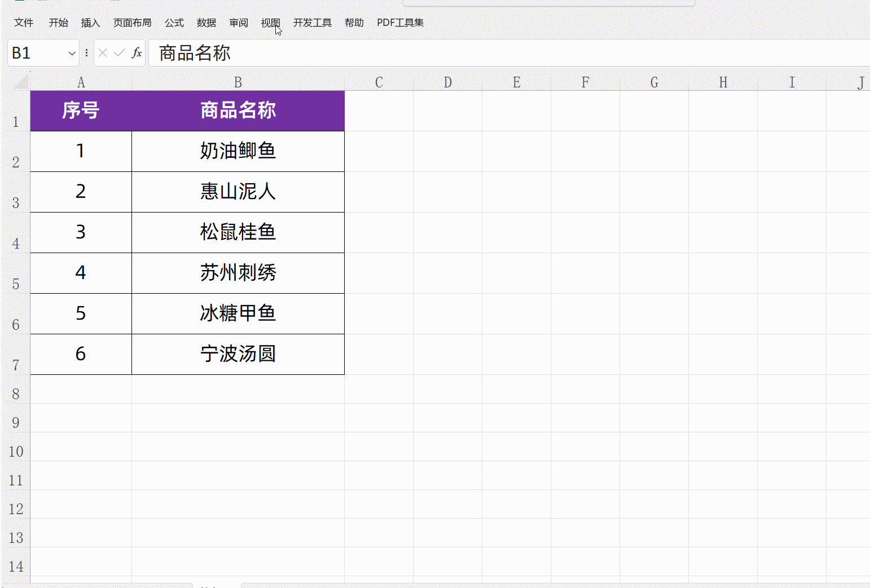The image size is (870, 588).
Task: Select the cell containing 苏州刺绣
Action: [238, 273]
